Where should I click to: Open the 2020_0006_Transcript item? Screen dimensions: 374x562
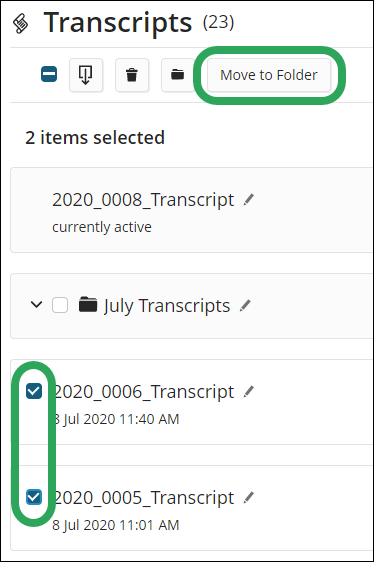tap(144, 392)
